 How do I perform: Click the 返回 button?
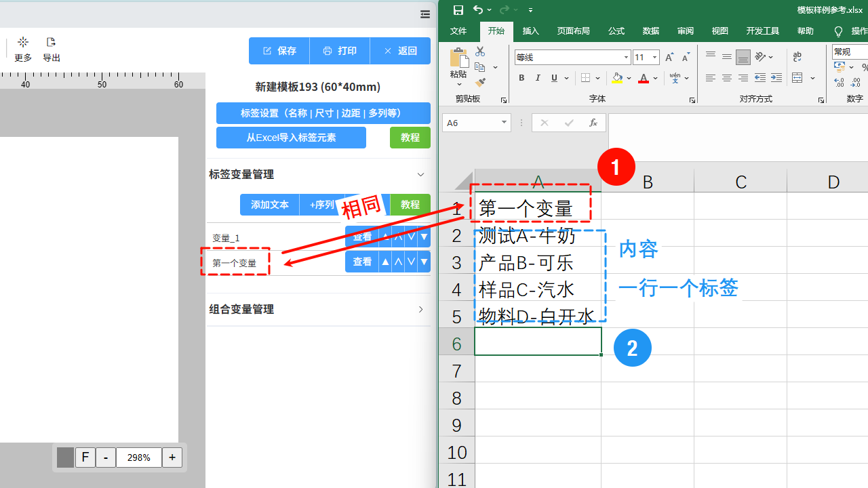[x=400, y=51]
